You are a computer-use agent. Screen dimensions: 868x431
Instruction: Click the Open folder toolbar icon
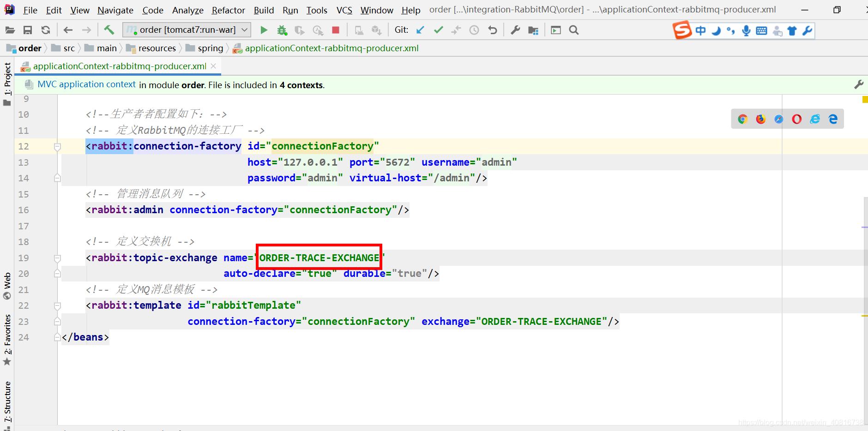(10, 30)
